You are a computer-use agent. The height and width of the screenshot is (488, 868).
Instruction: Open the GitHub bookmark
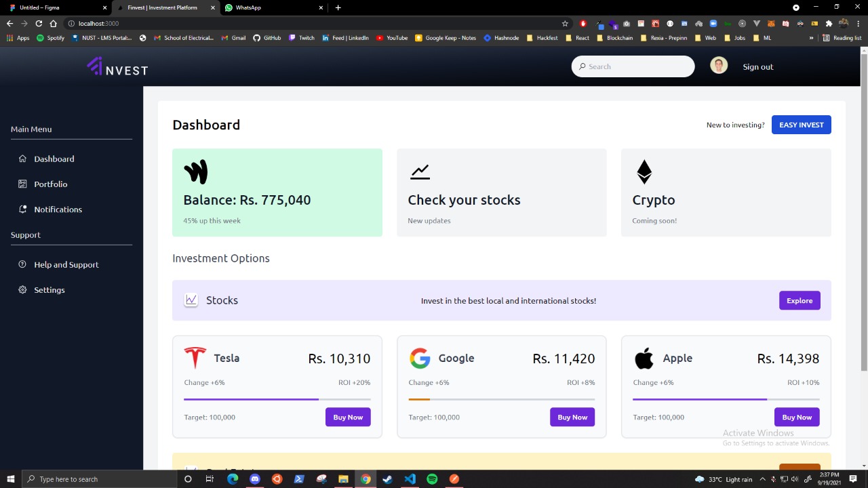point(267,38)
